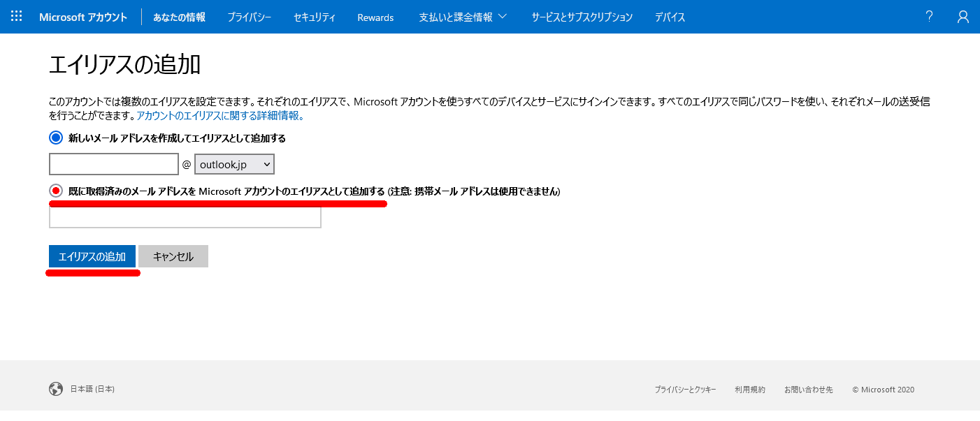Open the outlook.jp domain dropdown
Image resolution: width=980 pixels, height=421 pixels.
[234, 164]
